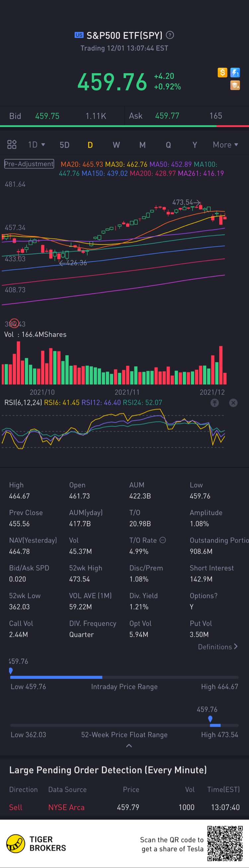Viewport: 249px width, 868px height.
Task: Tap the VOL AVE (1M) 59.22M value
Action: 80,606
